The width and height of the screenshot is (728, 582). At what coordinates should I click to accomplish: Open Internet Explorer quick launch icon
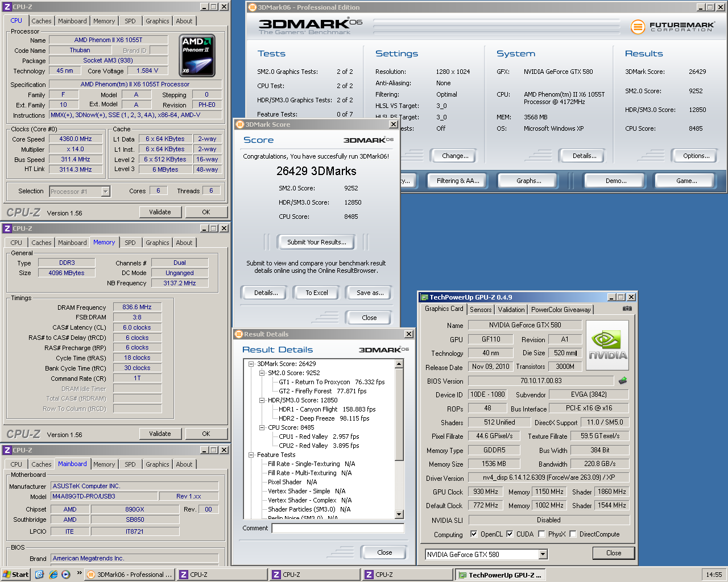(x=53, y=575)
